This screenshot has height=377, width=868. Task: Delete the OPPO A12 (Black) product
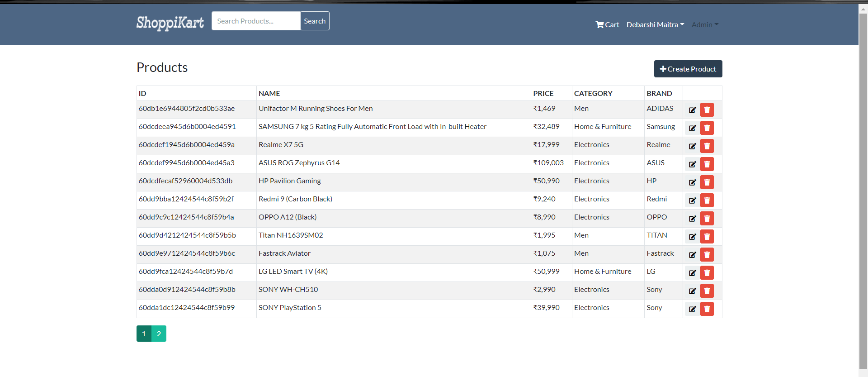pyautogui.click(x=707, y=219)
